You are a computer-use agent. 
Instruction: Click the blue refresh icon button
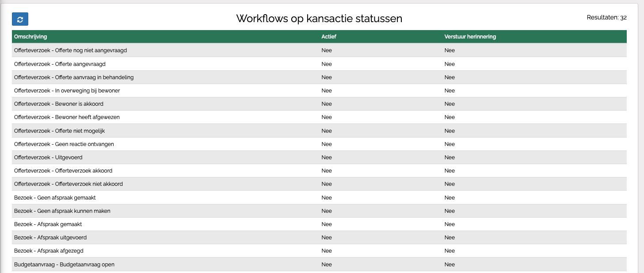click(20, 19)
